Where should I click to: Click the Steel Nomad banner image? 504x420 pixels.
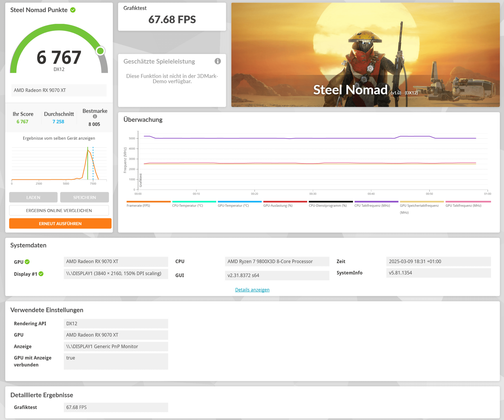point(365,55)
